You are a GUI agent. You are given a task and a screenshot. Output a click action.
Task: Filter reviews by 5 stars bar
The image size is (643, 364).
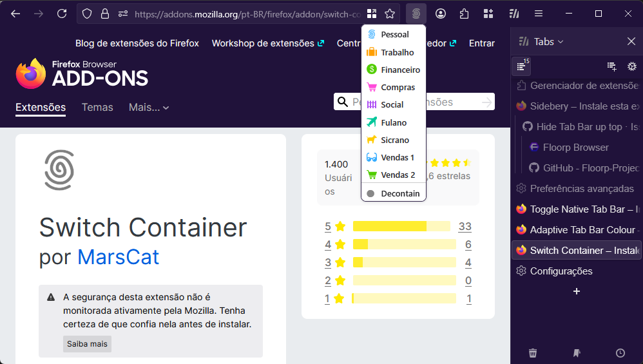pyautogui.click(x=401, y=226)
